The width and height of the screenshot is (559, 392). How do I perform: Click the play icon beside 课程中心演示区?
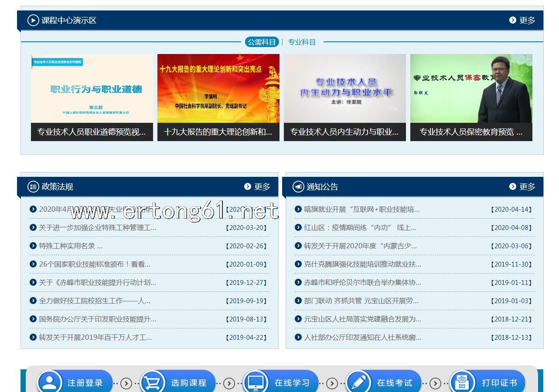pyautogui.click(x=33, y=20)
